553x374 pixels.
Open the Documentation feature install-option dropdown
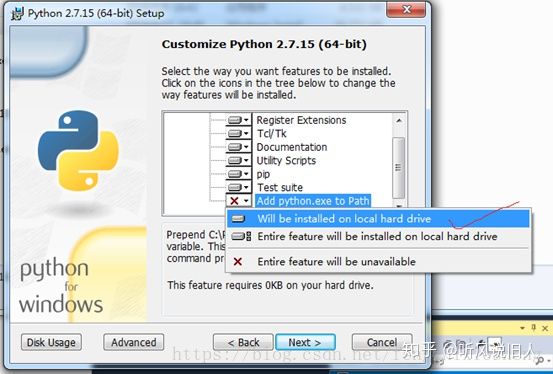tap(239, 147)
